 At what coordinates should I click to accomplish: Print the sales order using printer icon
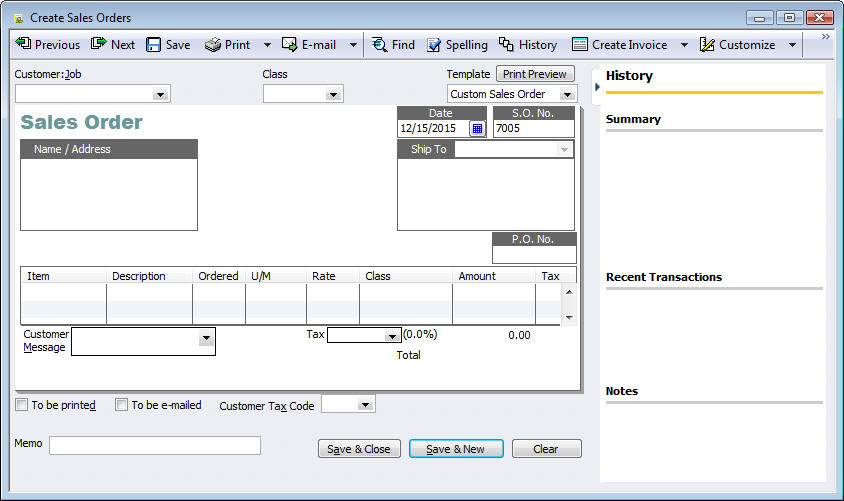coord(213,45)
